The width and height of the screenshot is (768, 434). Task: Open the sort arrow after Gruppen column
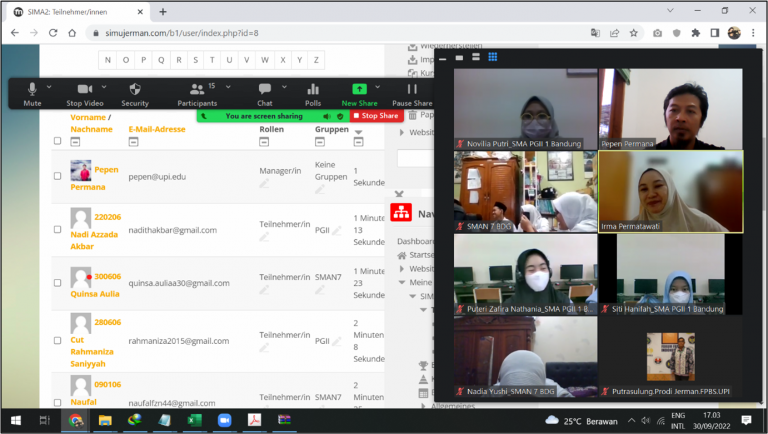pos(358,132)
